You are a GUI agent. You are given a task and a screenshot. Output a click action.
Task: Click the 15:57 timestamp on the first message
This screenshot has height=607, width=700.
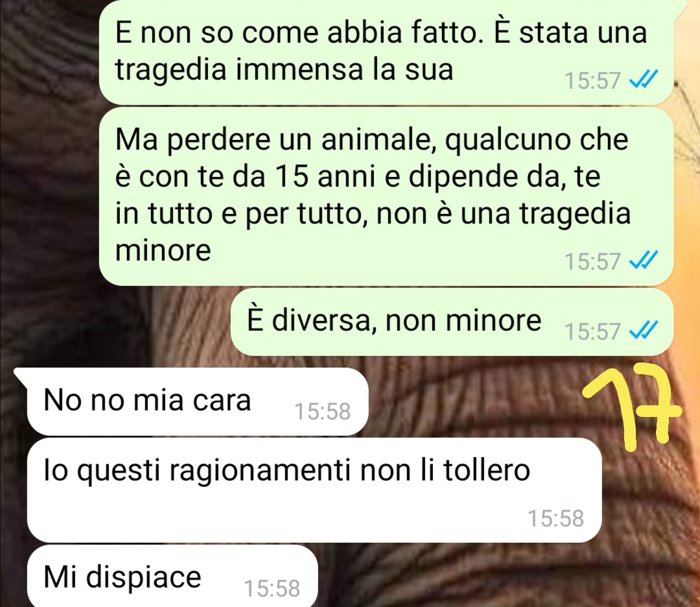592,81
